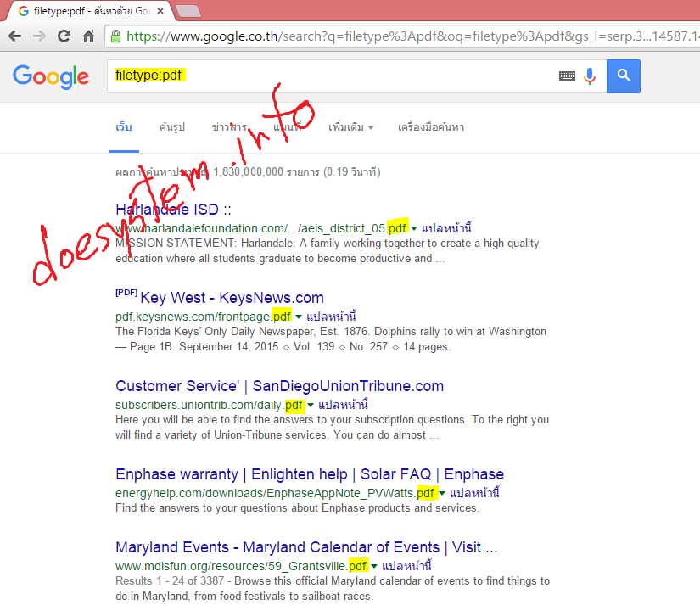Screen dimensions: 700x605
Task: Click the www.mdisfun.org Grantsville.pdf URL text
Action: (241, 566)
